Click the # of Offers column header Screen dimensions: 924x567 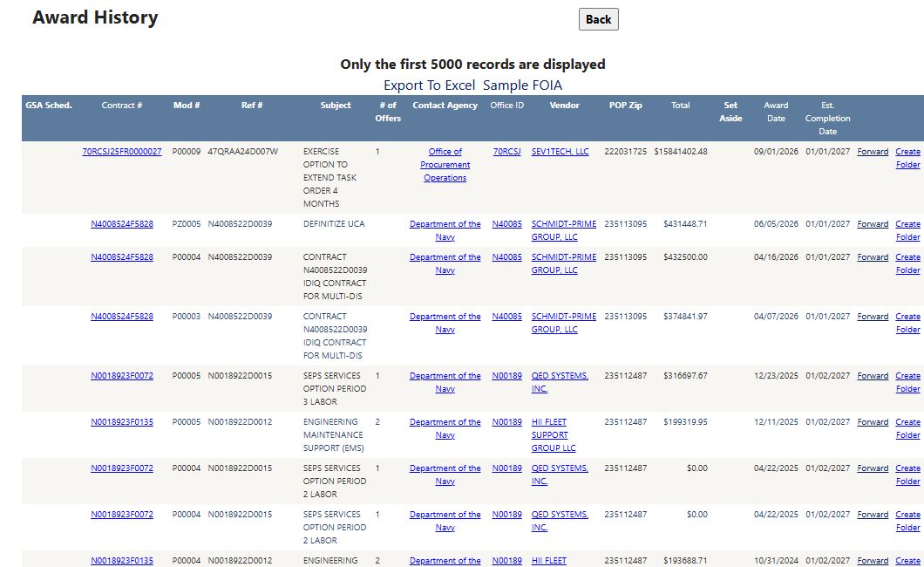tap(388, 112)
